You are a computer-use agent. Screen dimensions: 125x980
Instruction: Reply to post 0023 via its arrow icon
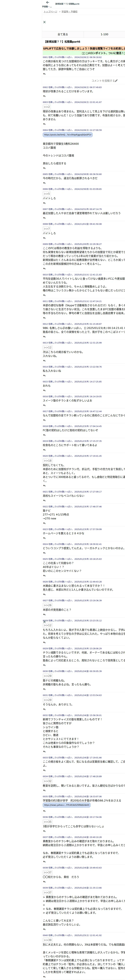pos(44,538)
